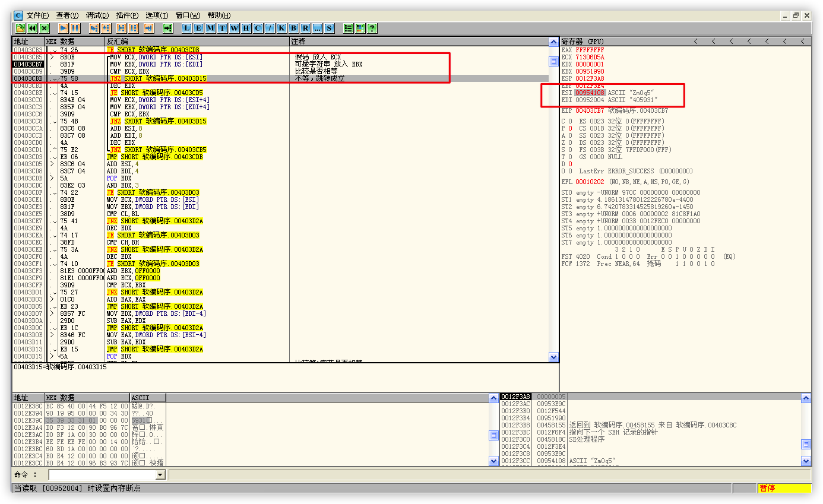Viewport: 823px width, 504px height.
Task: Select the ESI register value 00954108
Action: (590, 93)
